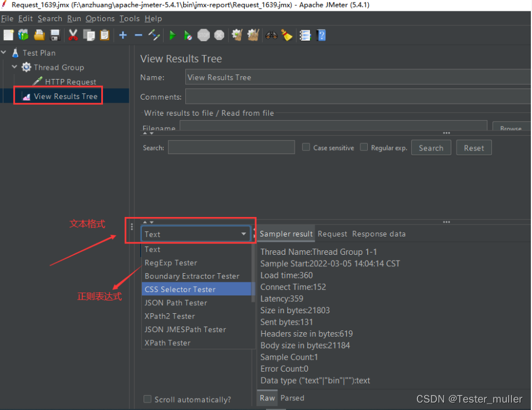Open the Tools menu
This screenshot has height=410, width=532.
pos(129,18)
